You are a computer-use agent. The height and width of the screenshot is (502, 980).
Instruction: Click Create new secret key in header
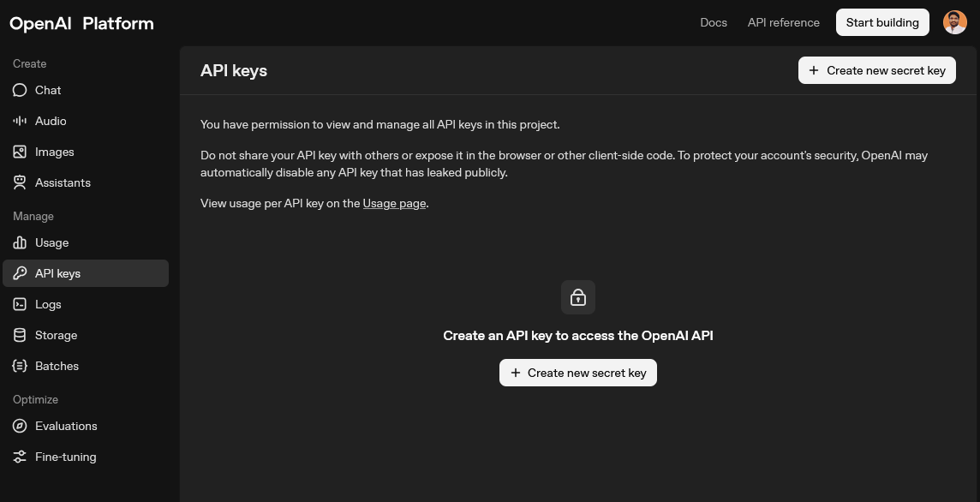click(x=877, y=70)
